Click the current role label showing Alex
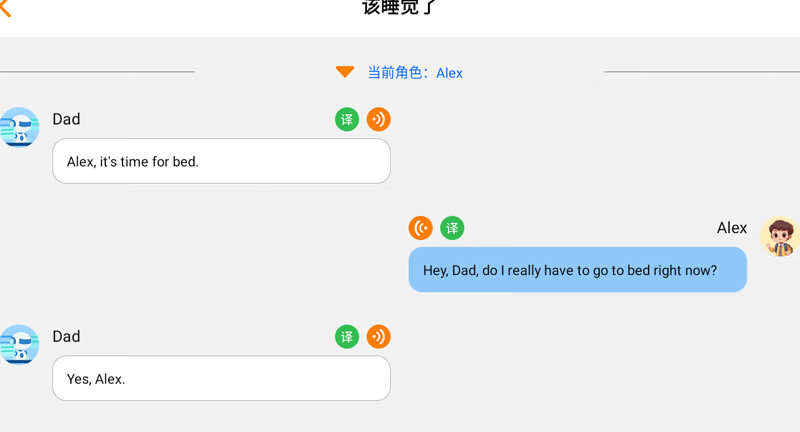 click(x=415, y=73)
